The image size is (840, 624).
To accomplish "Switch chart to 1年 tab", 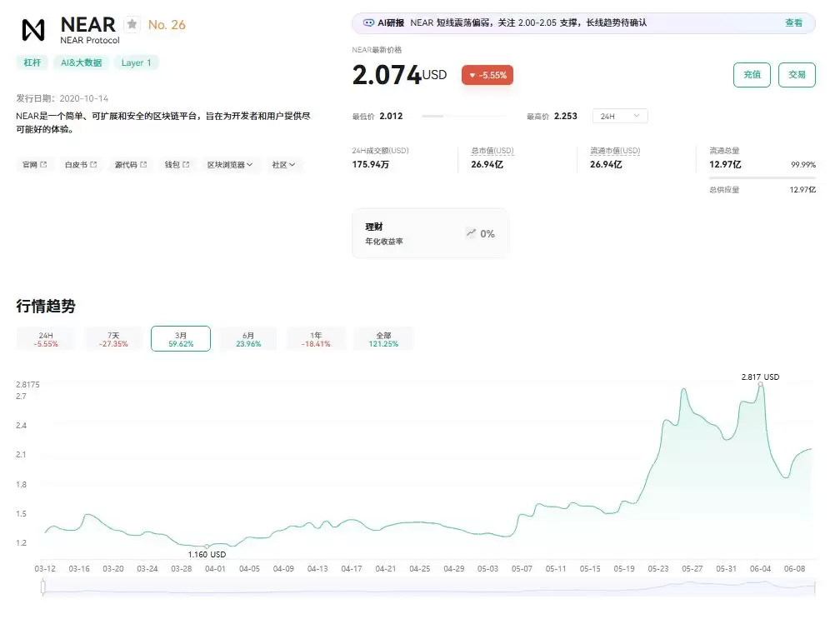I will (x=316, y=339).
